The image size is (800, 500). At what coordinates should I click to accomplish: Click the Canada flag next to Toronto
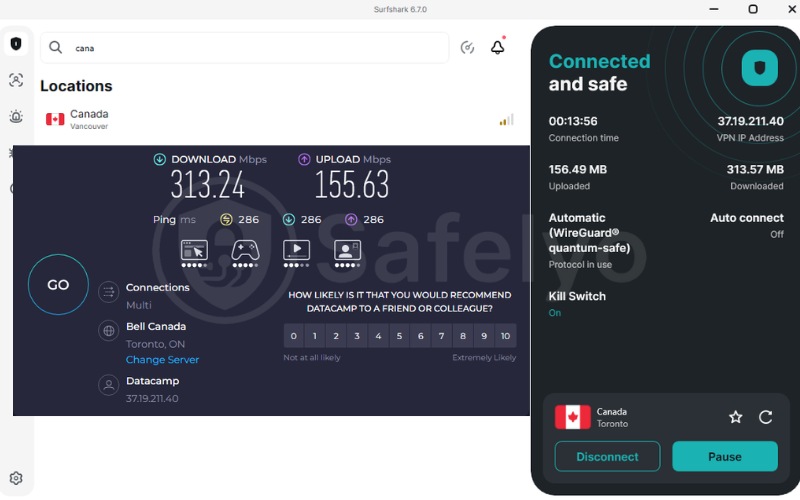[573, 417]
